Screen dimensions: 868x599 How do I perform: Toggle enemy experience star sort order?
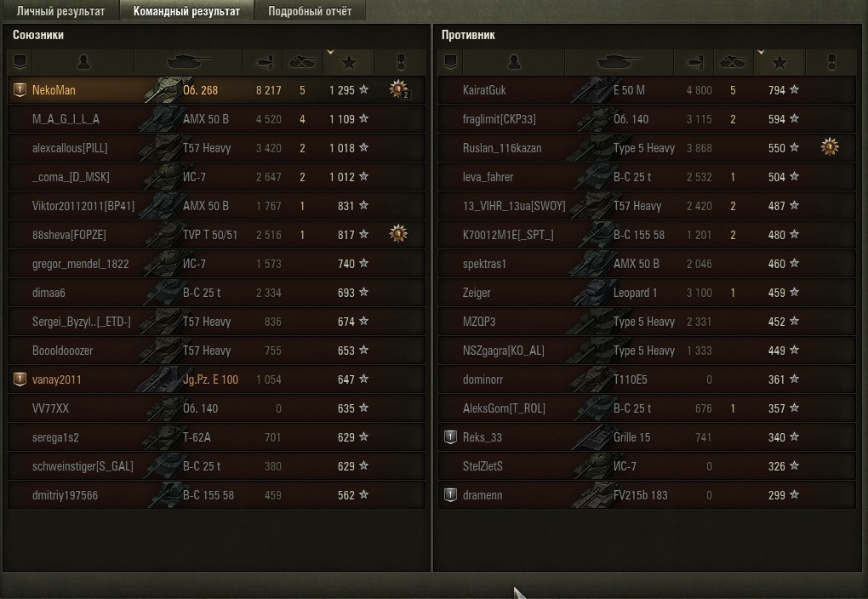779,62
